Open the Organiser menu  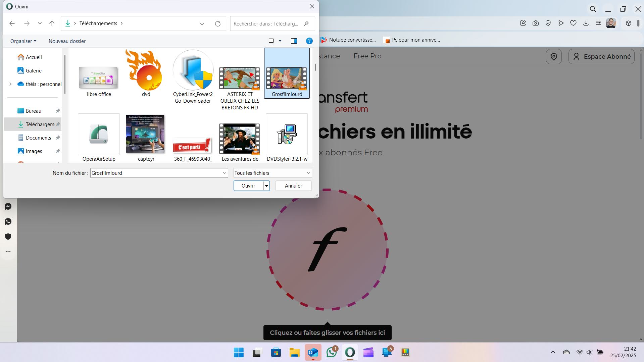point(23,41)
